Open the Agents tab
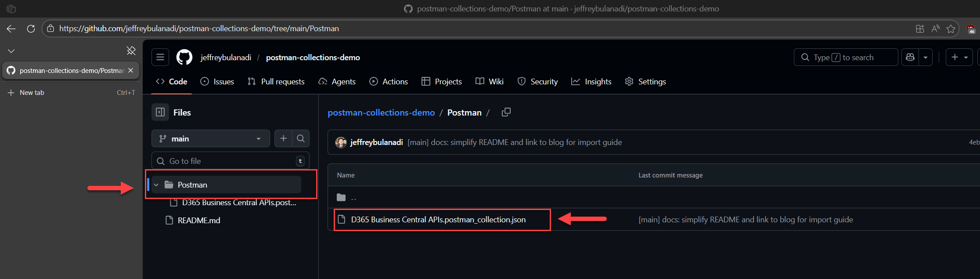Image resolution: width=980 pixels, height=279 pixels. point(337,82)
